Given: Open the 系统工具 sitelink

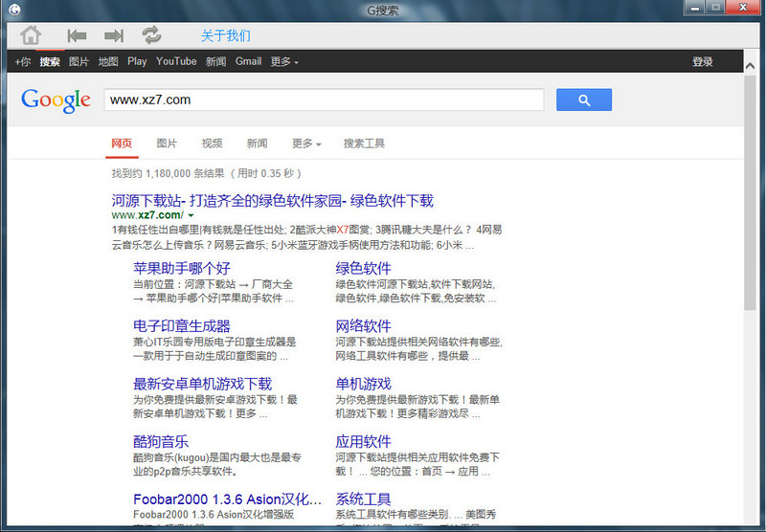Looking at the screenshot, I should click(x=363, y=499).
